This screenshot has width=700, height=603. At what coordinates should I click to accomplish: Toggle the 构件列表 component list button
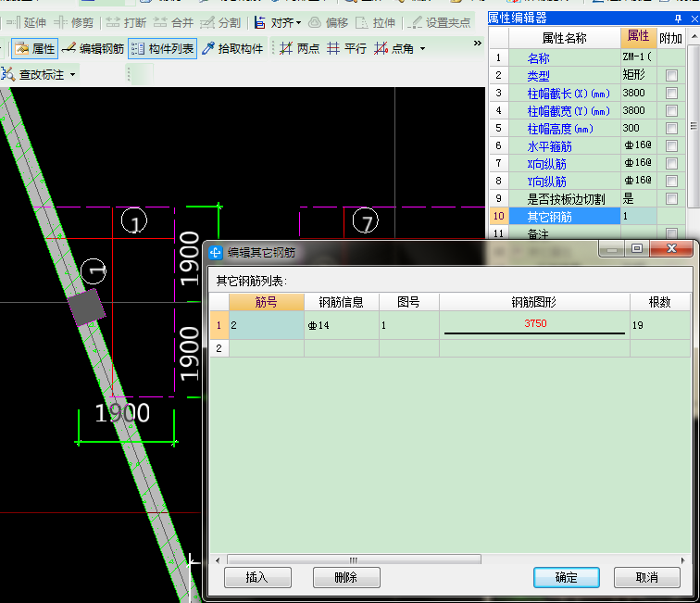(x=163, y=49)
